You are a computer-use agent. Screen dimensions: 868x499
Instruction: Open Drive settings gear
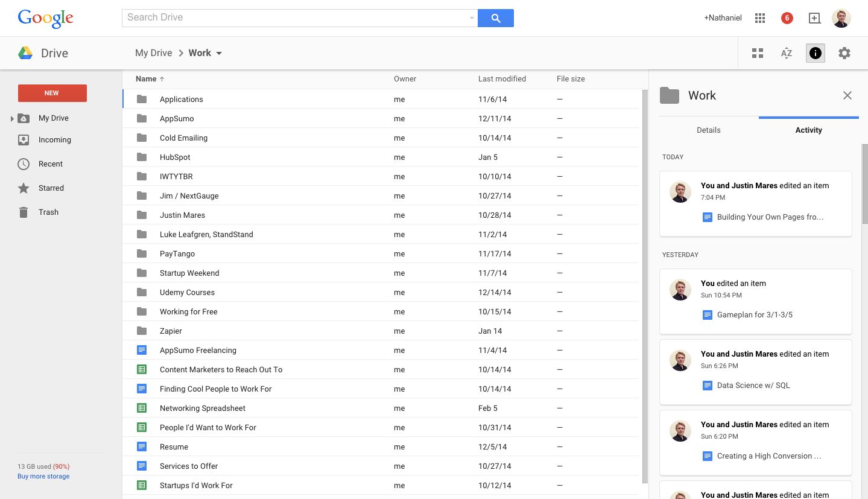[x=844, y=53]
